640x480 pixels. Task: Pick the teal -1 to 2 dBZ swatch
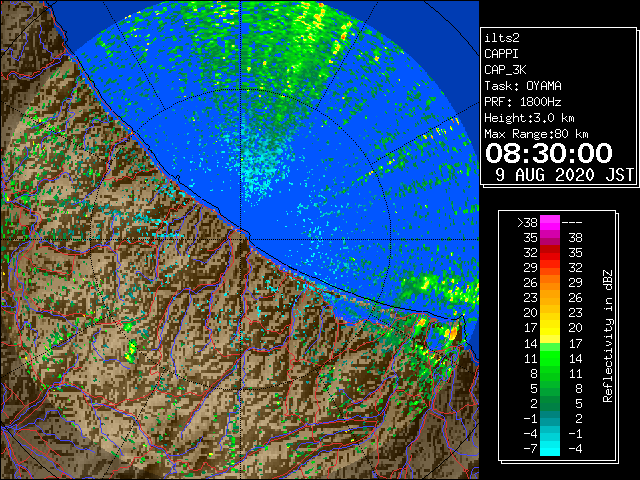(550, 418)
